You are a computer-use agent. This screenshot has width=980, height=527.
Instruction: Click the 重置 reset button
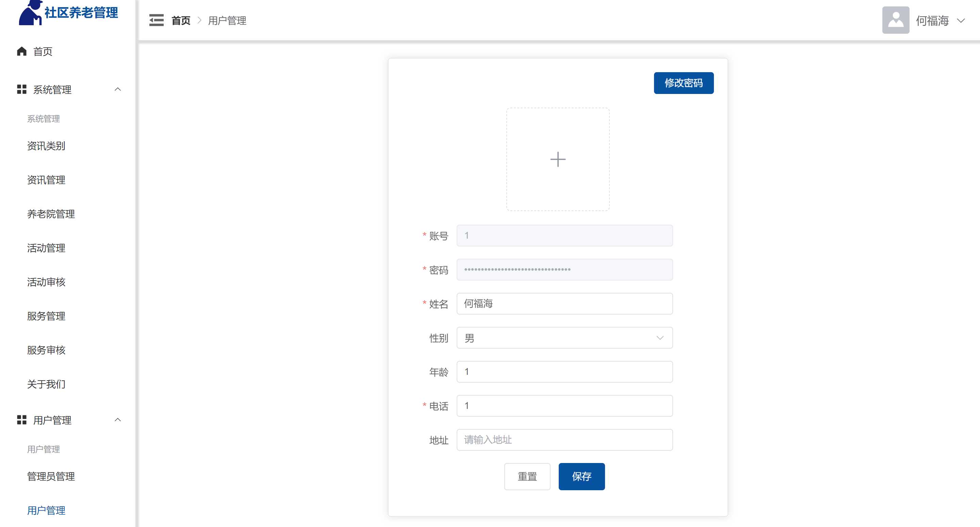tap(527, 476)
